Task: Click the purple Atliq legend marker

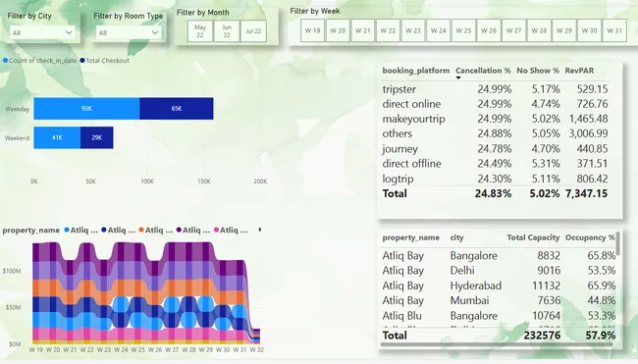Action: point(179,230)
